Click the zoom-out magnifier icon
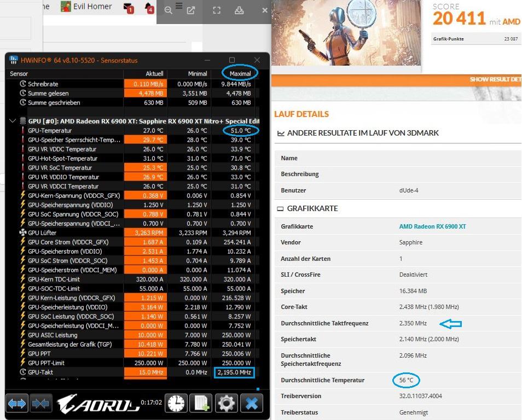Viewport: 522px width, 420px height. [x=169, y=10]
